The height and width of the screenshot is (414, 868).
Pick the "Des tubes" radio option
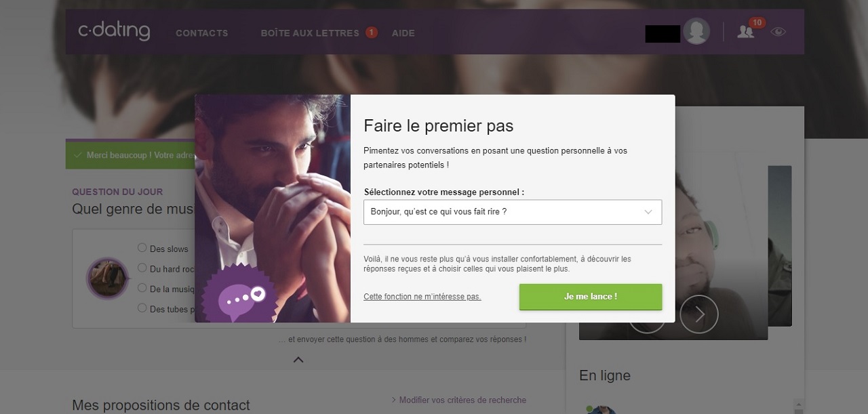[142, 308]
